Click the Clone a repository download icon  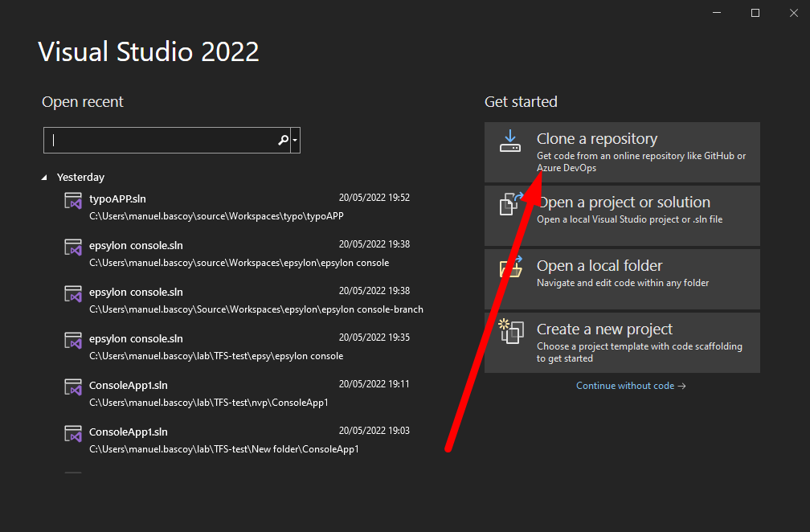pos(510,141)
